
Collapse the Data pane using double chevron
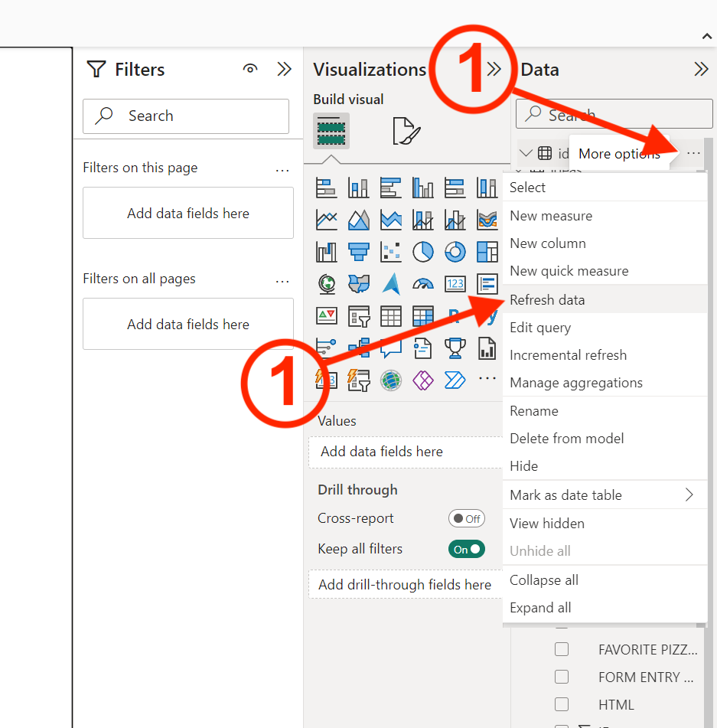[701, 69]
